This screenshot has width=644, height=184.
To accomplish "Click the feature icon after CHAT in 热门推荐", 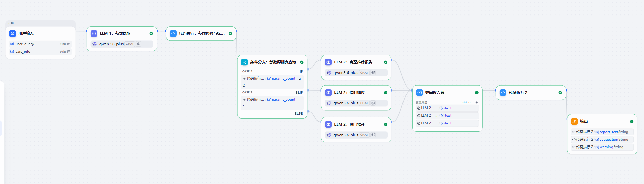I will 373,135.
